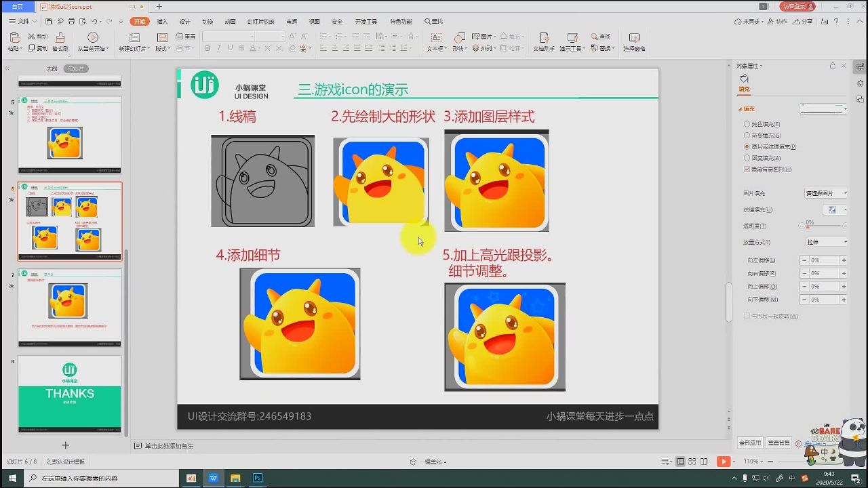Click the Windows Start button
868x488 pixels.
(x=12, y=479)
